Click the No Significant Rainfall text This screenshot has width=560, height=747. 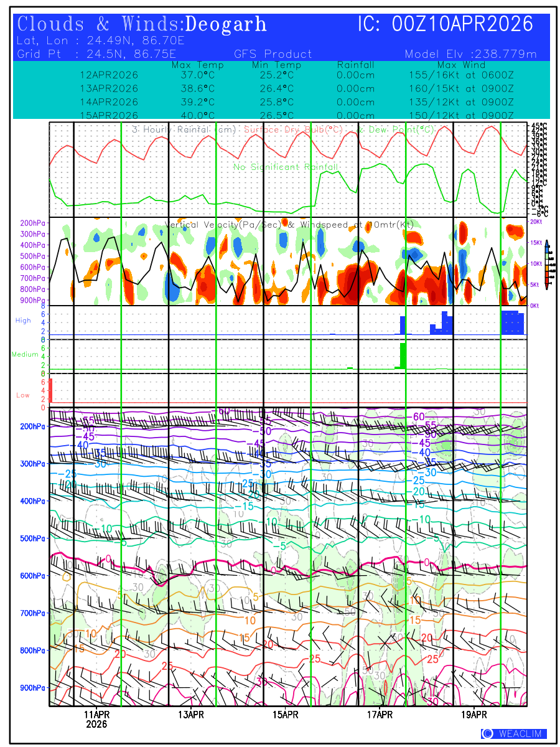tap(286, 167)
